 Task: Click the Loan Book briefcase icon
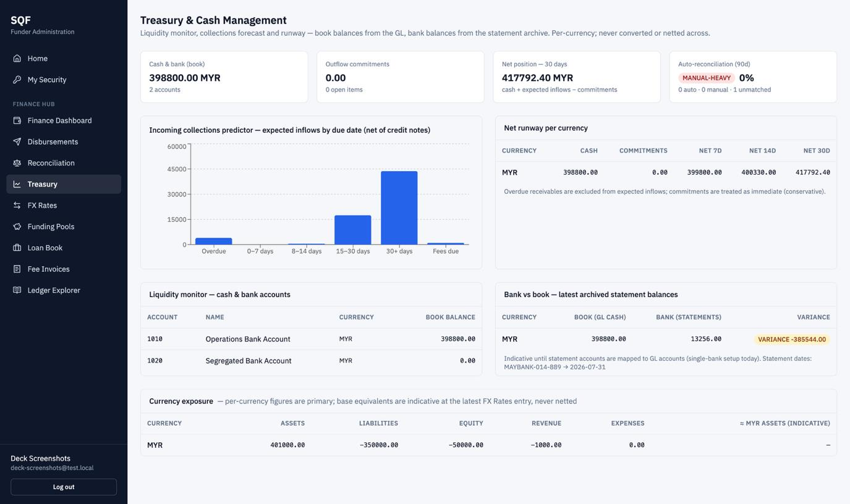17,248
